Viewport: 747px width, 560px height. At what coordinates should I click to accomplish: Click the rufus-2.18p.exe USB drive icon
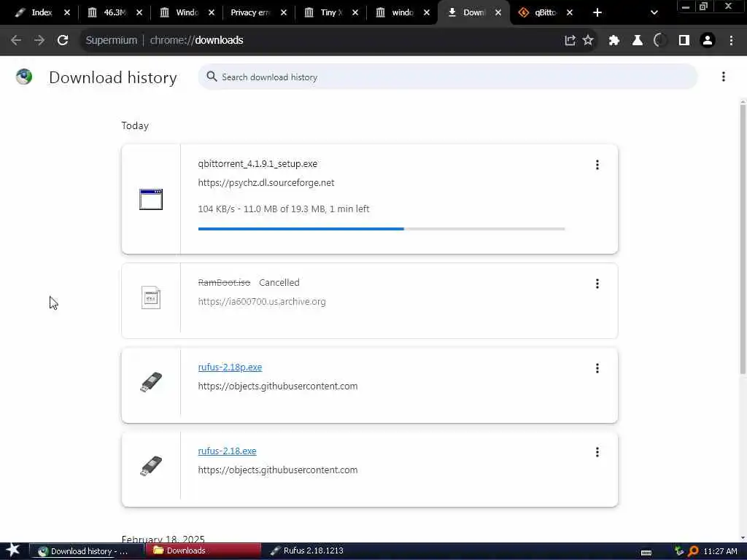click(x=151, y=382)
